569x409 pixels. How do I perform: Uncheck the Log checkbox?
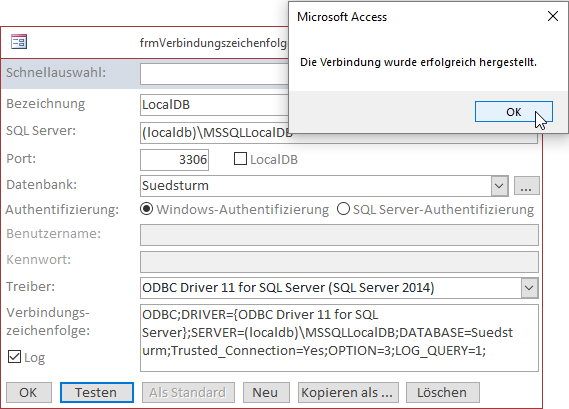click(x=15, y=357)
